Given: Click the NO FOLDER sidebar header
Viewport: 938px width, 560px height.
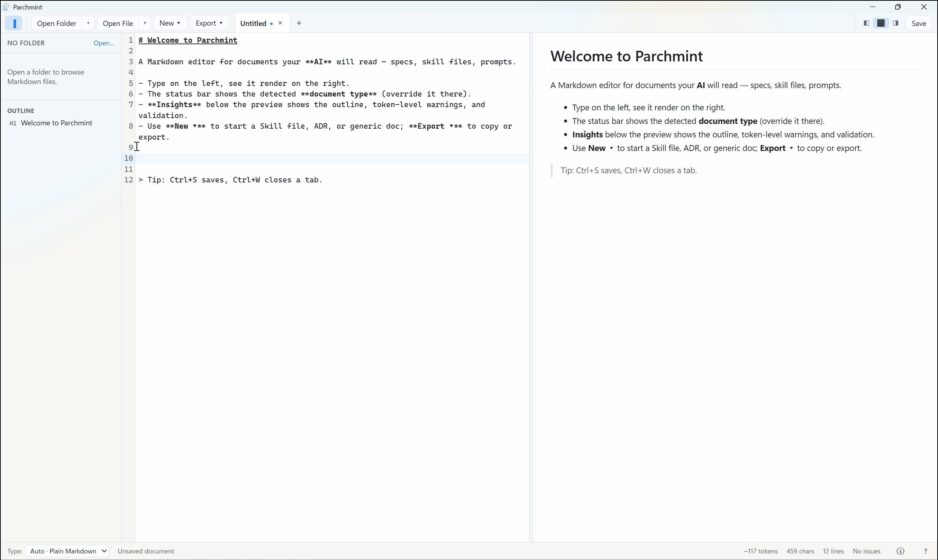Looking at the screenshot, I should (26, 43).
